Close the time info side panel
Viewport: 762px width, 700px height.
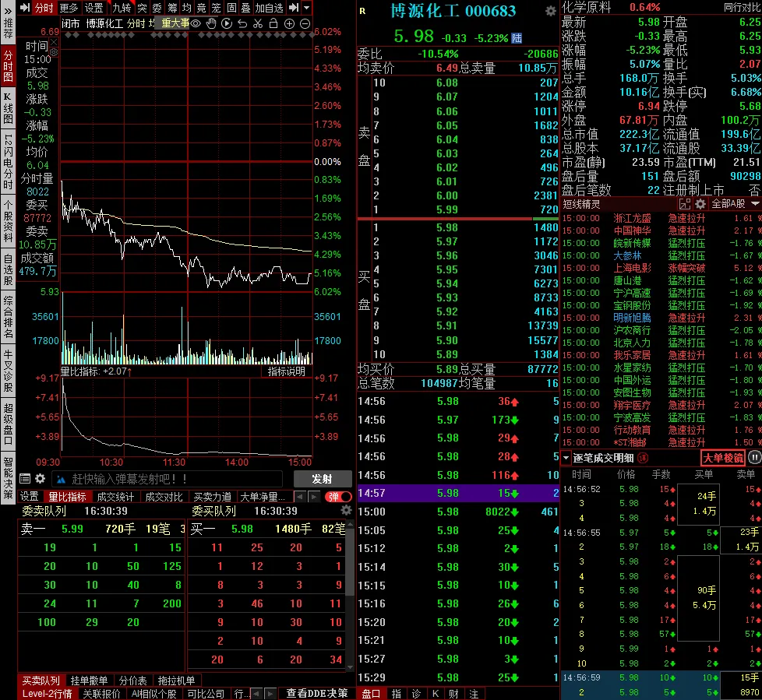pyautogui.click(x=54, y=43)
